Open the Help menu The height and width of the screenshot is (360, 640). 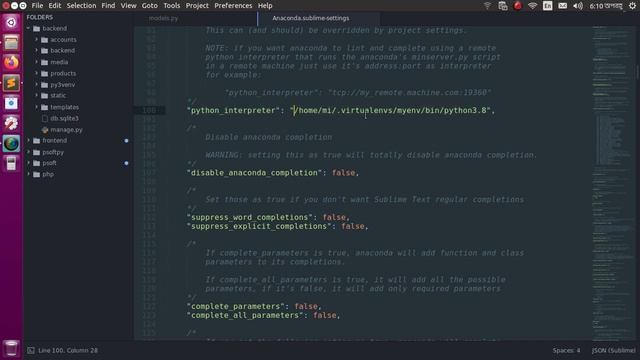coord(265,6)
